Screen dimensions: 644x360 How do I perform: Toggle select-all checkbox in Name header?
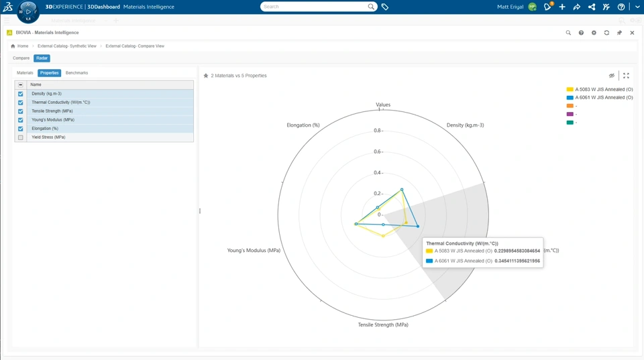[x=21, y=84]
